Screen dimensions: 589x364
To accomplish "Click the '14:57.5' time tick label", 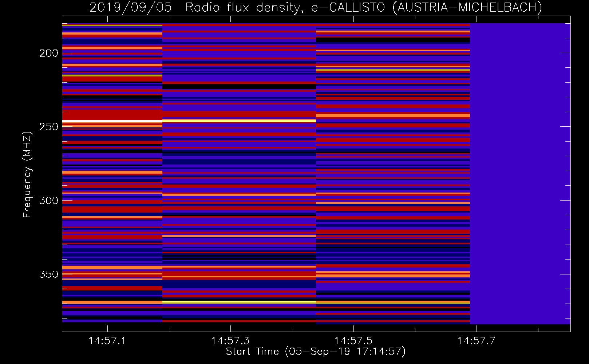I will coord(353,341).
